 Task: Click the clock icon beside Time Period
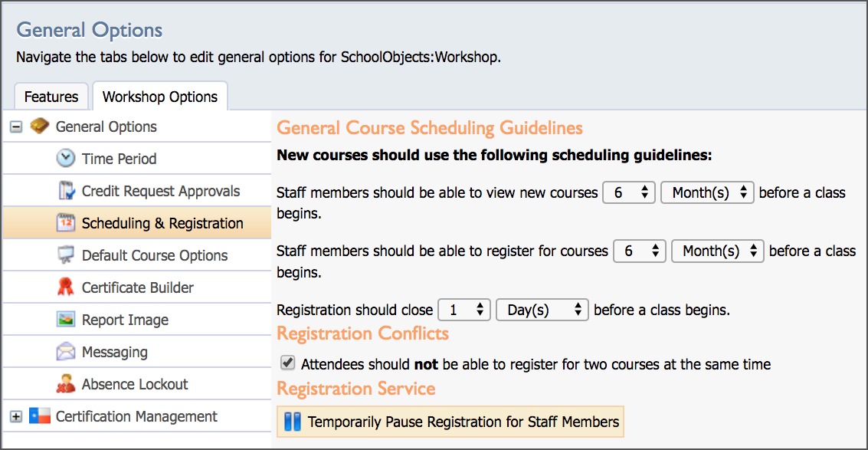[x=66, y=159]
